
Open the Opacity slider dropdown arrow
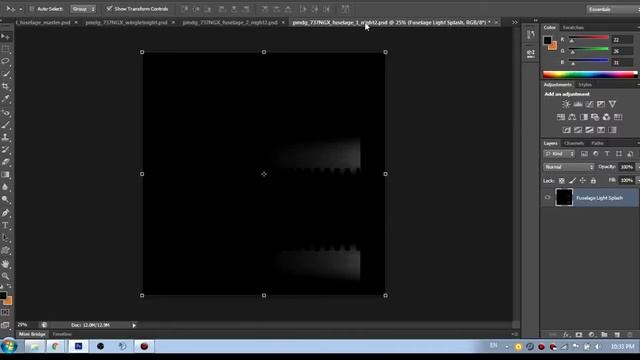pyautogui.click(x=638, y=167)
